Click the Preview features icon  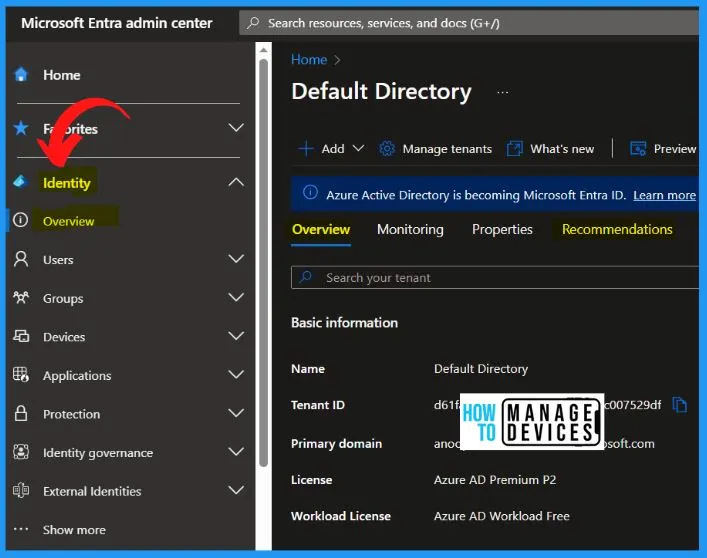pos(638,148)
